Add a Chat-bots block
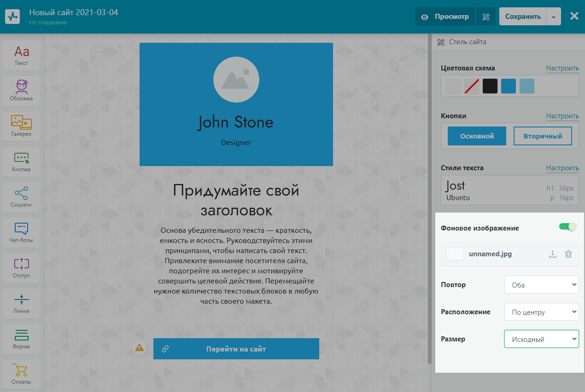Image resolution: width=585 pixels, height=392 pixels. pos(21,232)
